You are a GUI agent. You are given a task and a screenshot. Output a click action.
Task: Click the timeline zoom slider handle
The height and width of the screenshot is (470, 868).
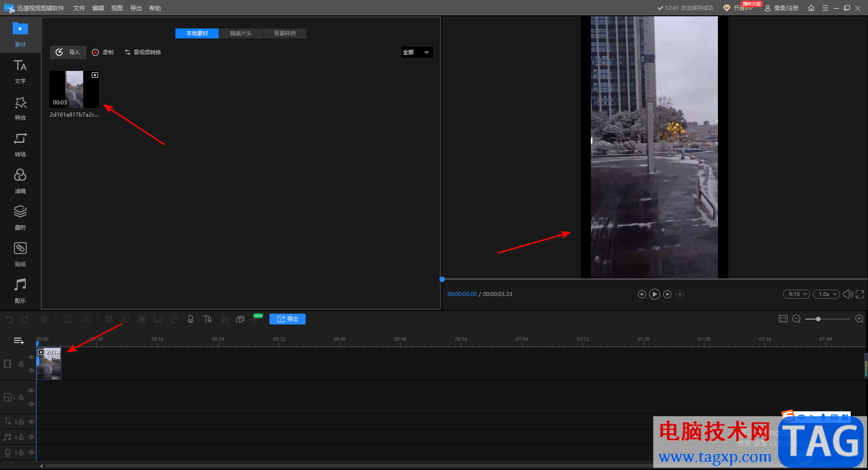pos(818,319)
